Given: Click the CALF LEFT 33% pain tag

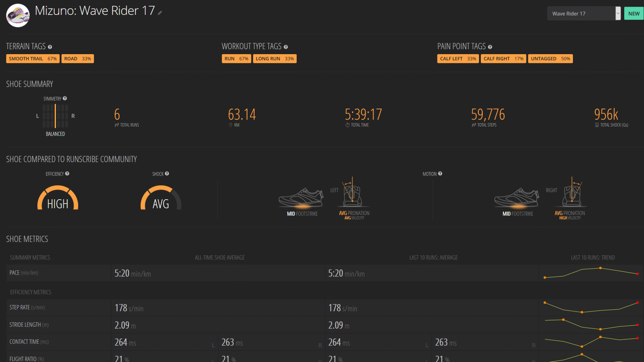Looking at the screenshot, I should [458, 59].
